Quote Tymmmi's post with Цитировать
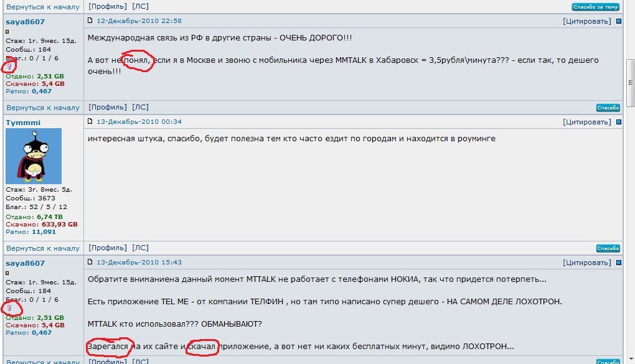 [587, 122]
